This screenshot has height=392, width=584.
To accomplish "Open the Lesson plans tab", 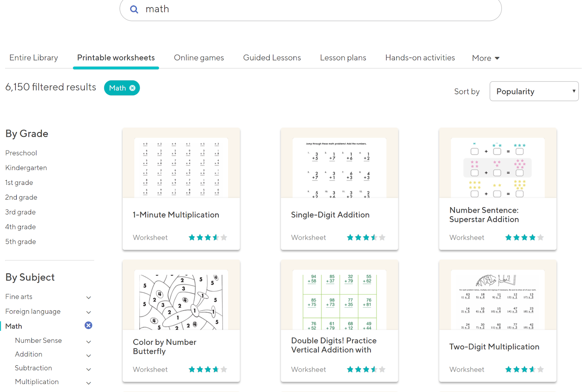I will click(x=343, y=58).
